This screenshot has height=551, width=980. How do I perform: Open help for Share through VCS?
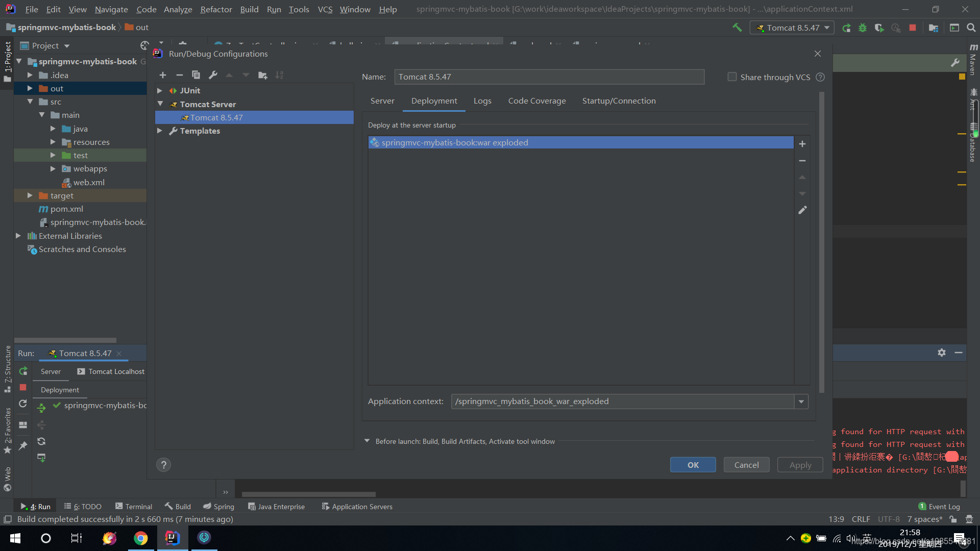click(820, 77)
